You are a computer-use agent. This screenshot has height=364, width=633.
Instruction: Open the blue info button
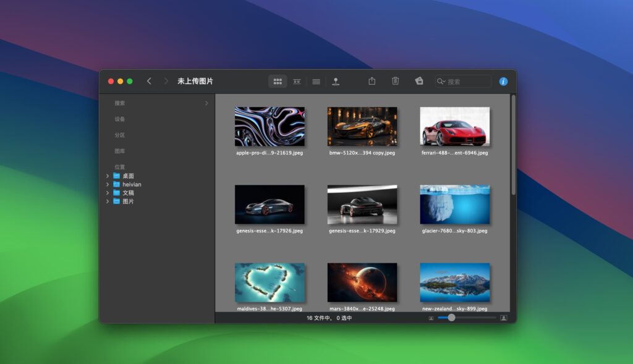coord(503,81)
